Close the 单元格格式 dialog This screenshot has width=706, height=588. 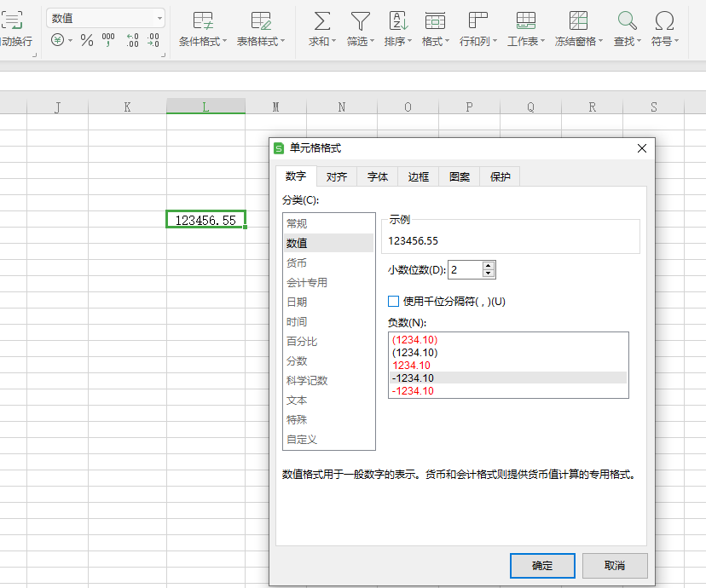(x=642, y=148)
